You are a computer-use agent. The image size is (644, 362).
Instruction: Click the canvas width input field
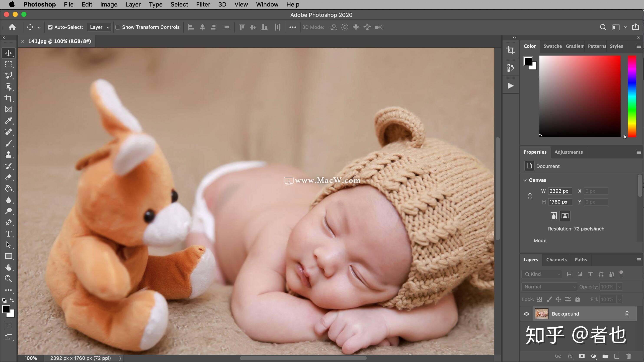tap(560, 191)
